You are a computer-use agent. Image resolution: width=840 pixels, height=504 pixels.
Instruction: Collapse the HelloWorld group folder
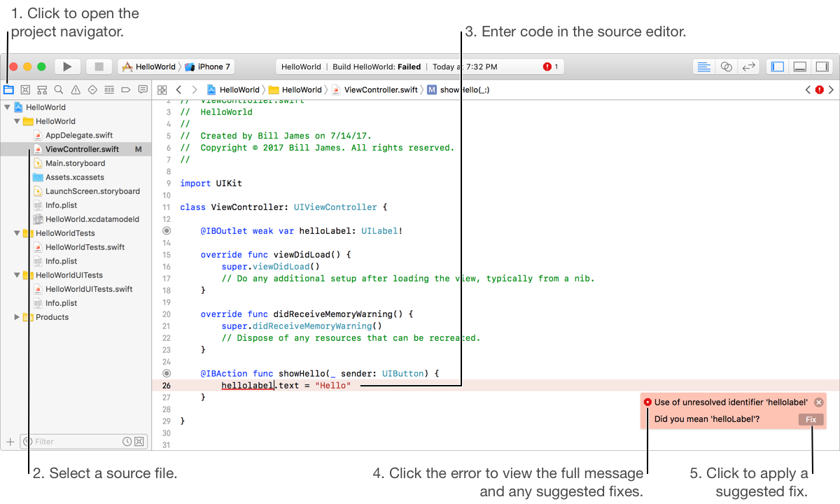[x=17, y=121]
